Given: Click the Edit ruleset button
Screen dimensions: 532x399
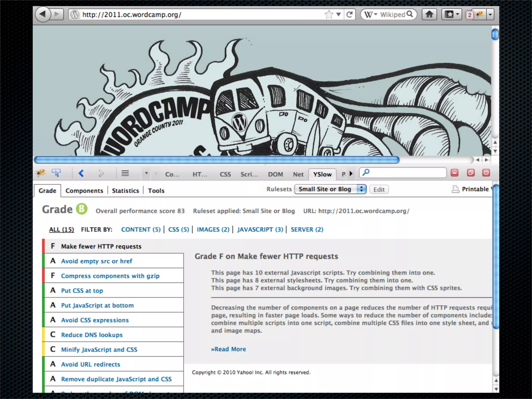Looking at the screenshot, I should [379, 189].
